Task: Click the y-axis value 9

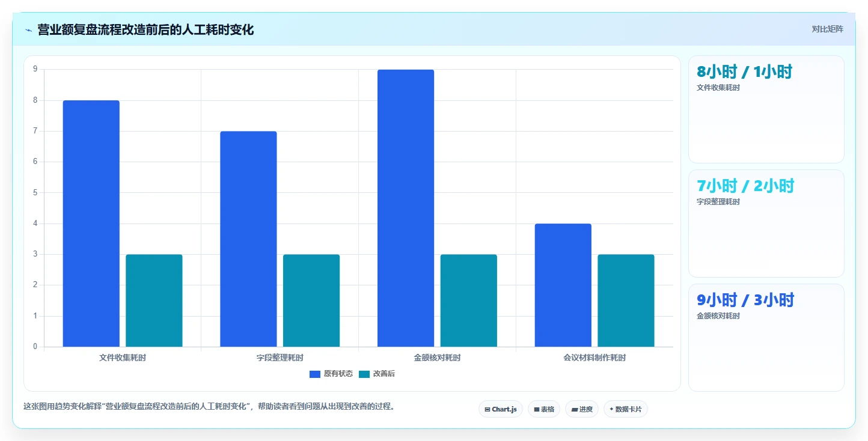Action: 35,69
